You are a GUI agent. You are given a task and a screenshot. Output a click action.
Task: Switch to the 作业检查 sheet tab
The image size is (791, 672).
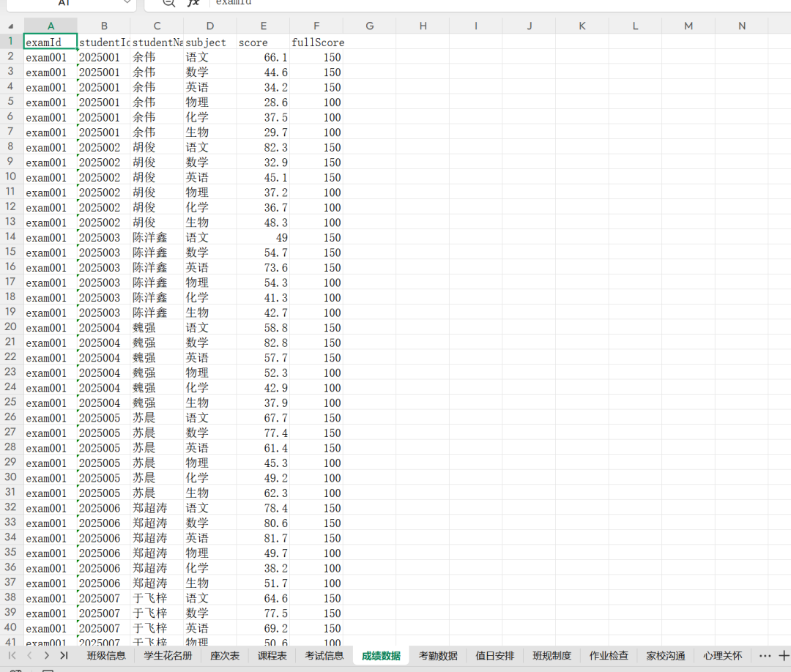(x=609, y=656)
